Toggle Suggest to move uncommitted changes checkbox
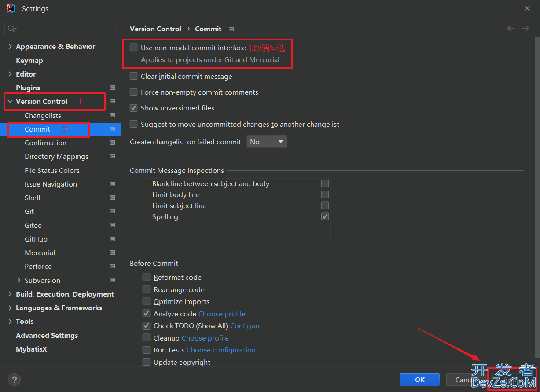 coord(134,124)
